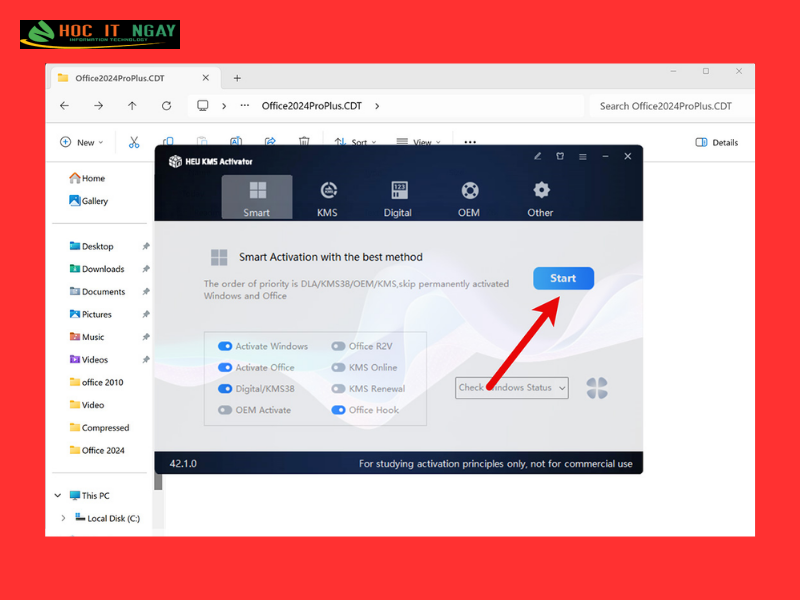Click the HEU KMS Activator logo icon
Viewport: 800px width, 600px height.
(x=175, y=161)
